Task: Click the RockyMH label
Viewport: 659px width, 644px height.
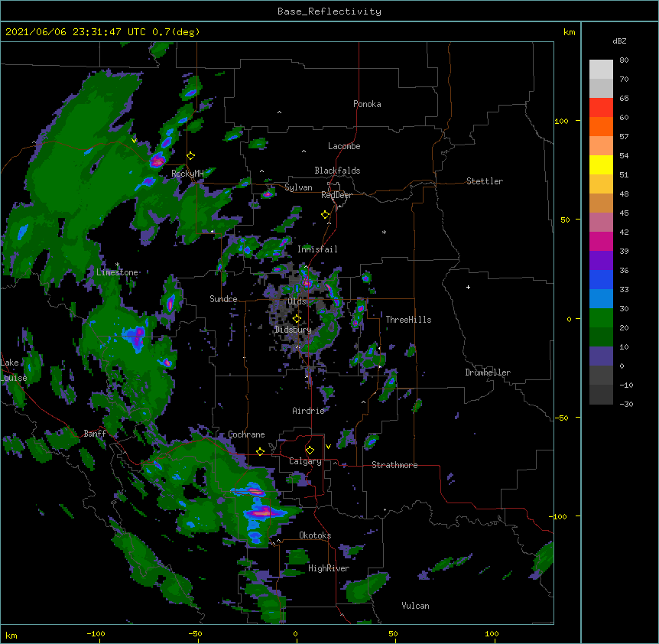Action: point(187,174)
